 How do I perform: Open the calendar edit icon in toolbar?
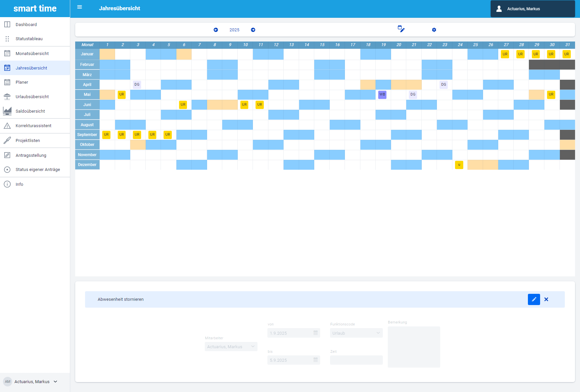coord(401,29)
